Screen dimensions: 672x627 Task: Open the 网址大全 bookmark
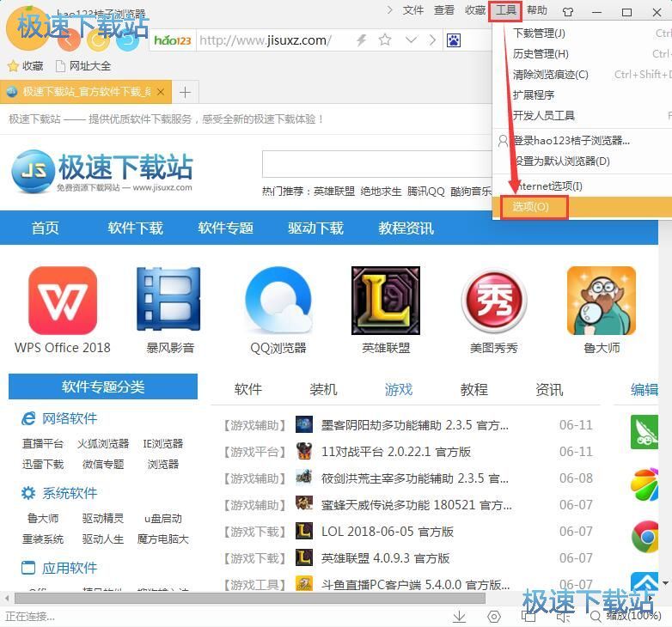[83, 66]
